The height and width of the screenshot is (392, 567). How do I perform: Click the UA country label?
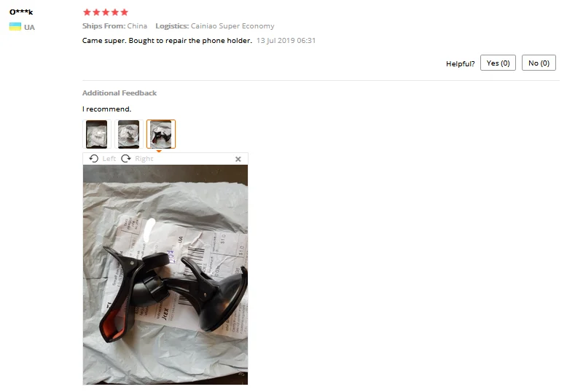29,27
